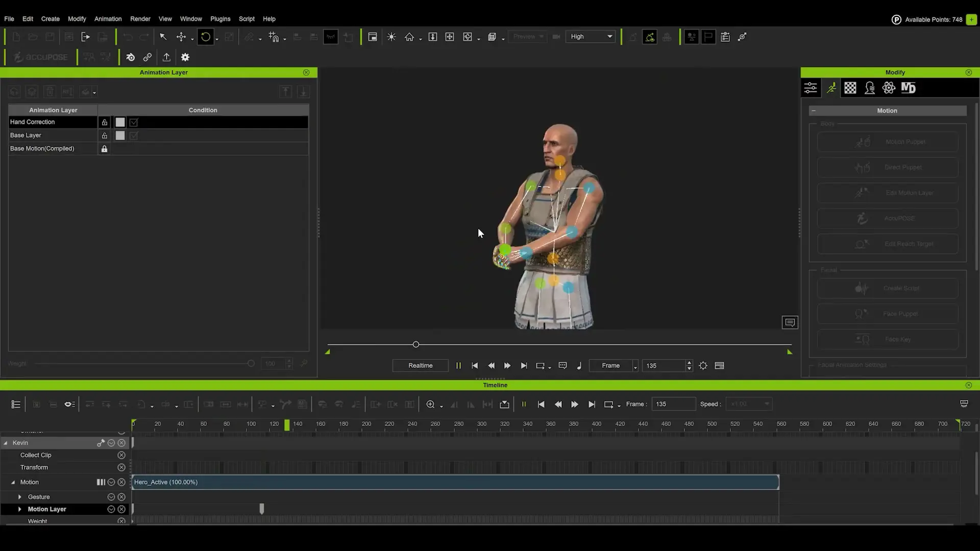Click the lock icon on Base Motion(Compiled)

[104, 148]
